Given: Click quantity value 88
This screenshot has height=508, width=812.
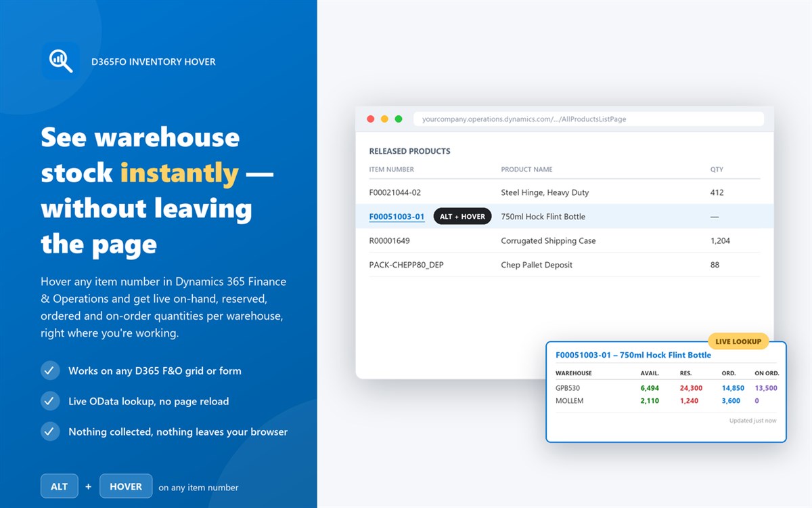Looking at the screenshot, I should [715, 265].
